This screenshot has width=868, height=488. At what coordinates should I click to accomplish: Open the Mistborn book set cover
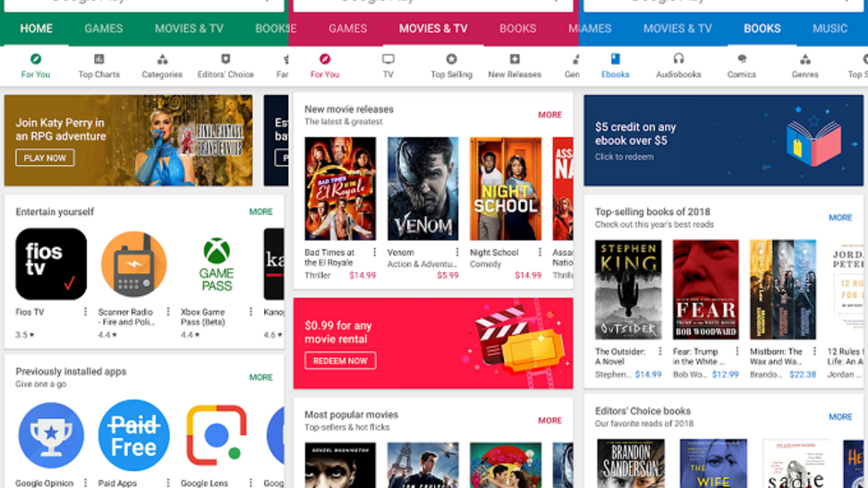[783, 290]
